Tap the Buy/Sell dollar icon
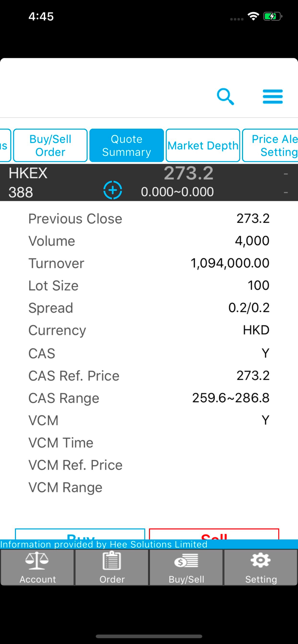This screenshot has height=644, width=298. [x=186, y=567]
